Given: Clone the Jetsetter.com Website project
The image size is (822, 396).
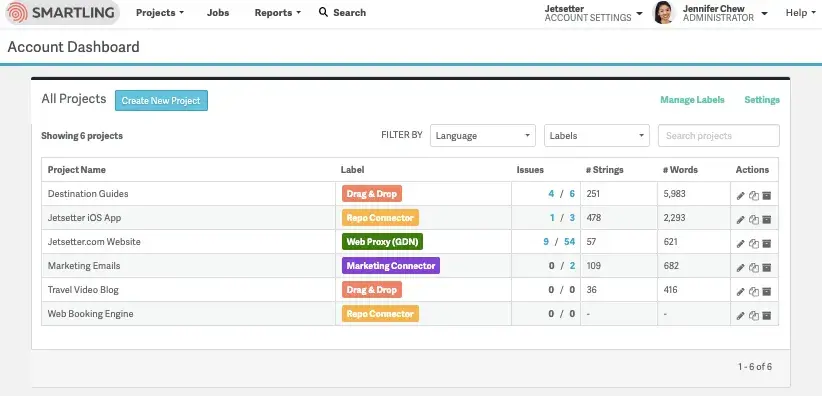Looking at the screenshot, I should pyautogui.click(x=753, y=244).
